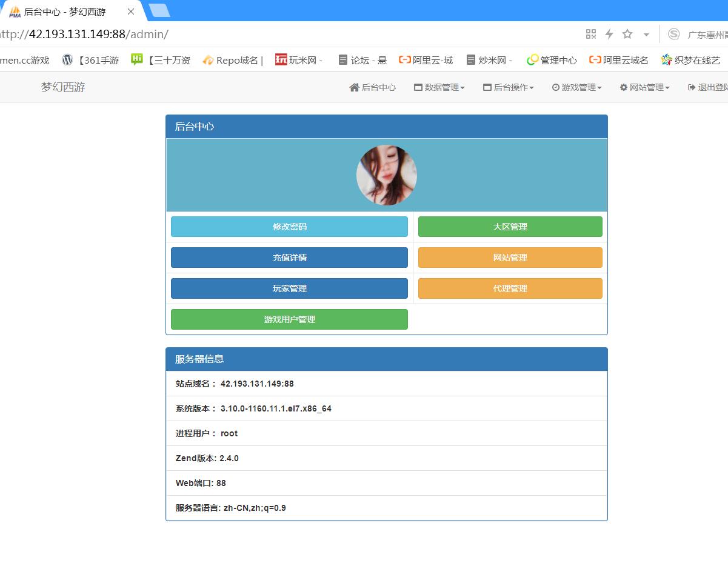Image resolution: width=728 pixels, height=586 pixels.
Task: Click the 充值详情 button
Action: tap(289, 258)
